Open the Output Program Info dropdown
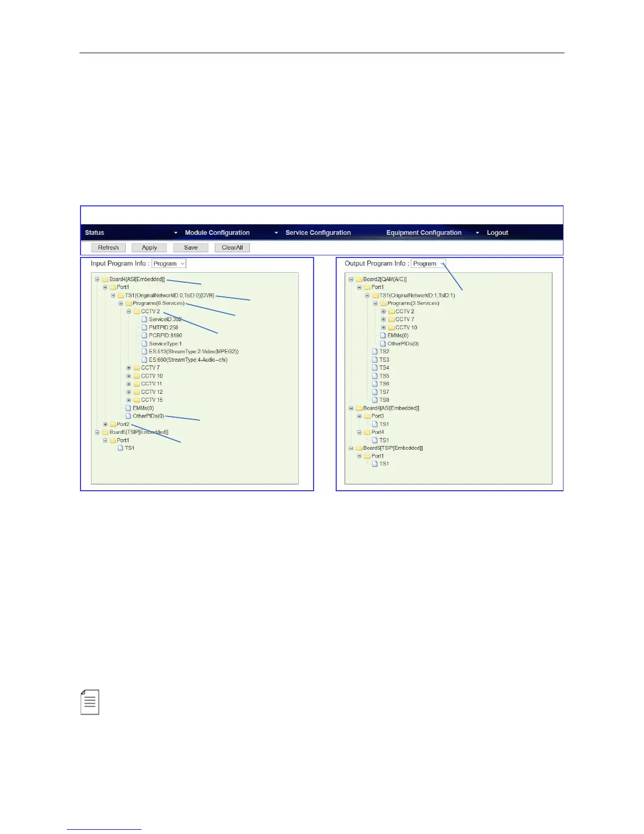This screenshot has height=834, width=644. (x=428, y=264)
